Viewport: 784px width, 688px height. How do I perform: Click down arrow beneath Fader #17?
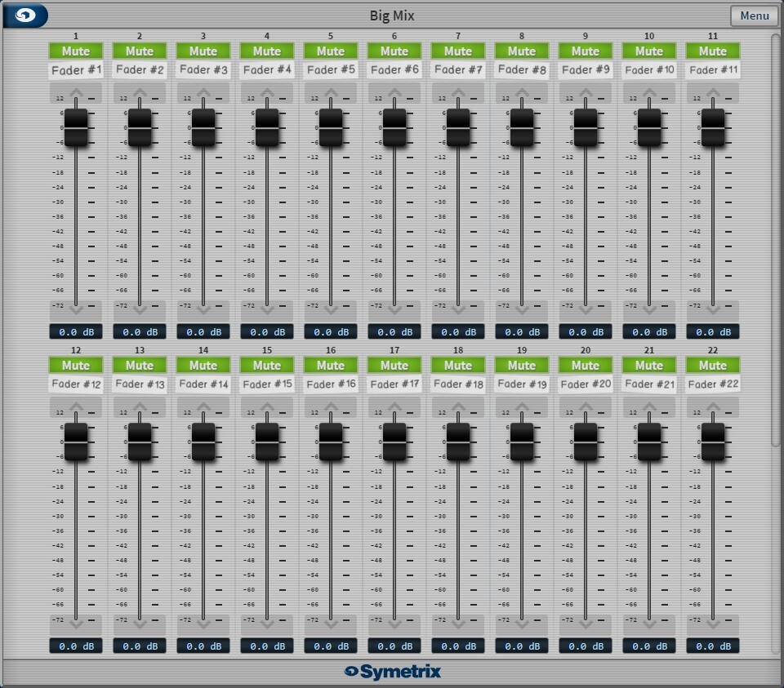pos(394,624)
